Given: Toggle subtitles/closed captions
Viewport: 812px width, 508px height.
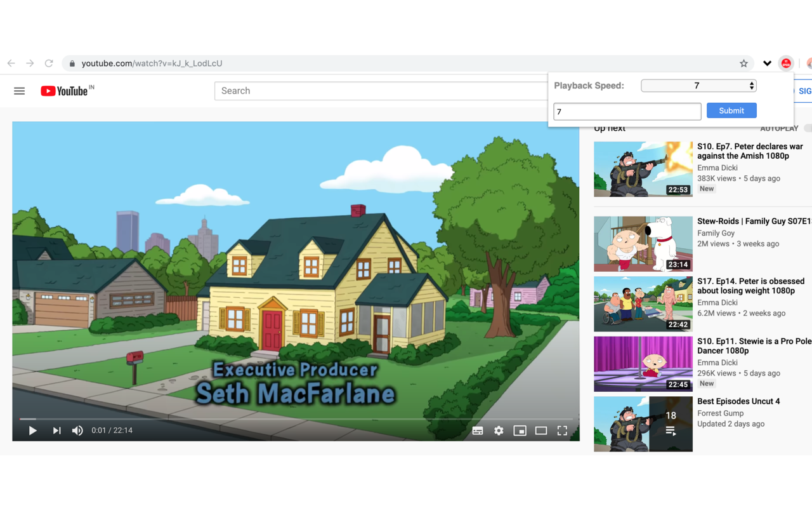Looking at the screenshot, I should click(x=478, y=431).
